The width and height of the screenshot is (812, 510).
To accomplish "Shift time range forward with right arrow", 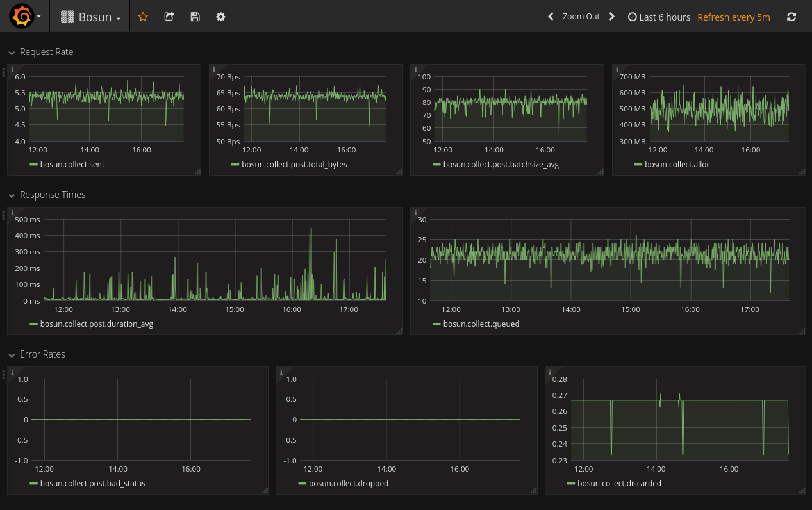I will 612,17.
